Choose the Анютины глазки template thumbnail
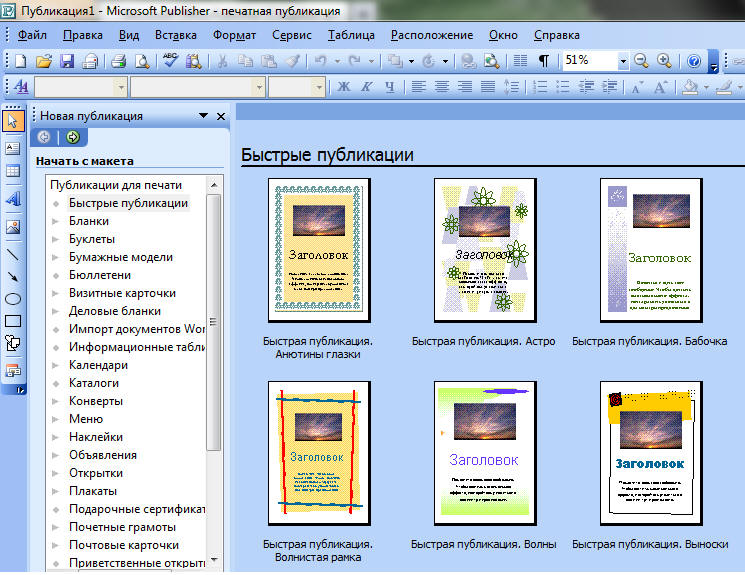The image size is (745, 575). pyautogui.click(x=319, y=250)
